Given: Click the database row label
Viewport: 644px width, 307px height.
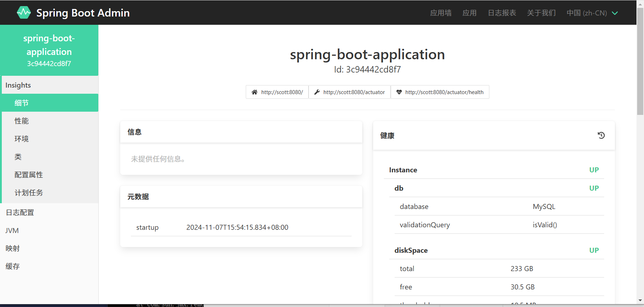Looking at the screenshot, I should point(414,206).
